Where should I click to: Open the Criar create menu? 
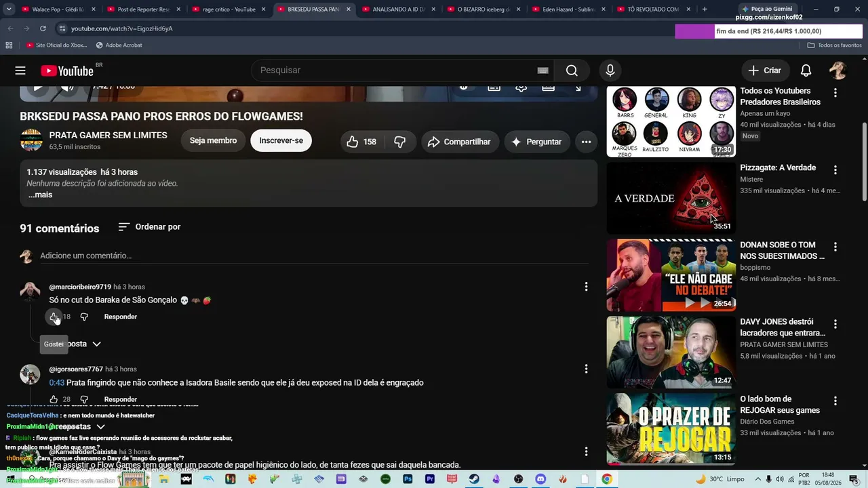(764, 70)
